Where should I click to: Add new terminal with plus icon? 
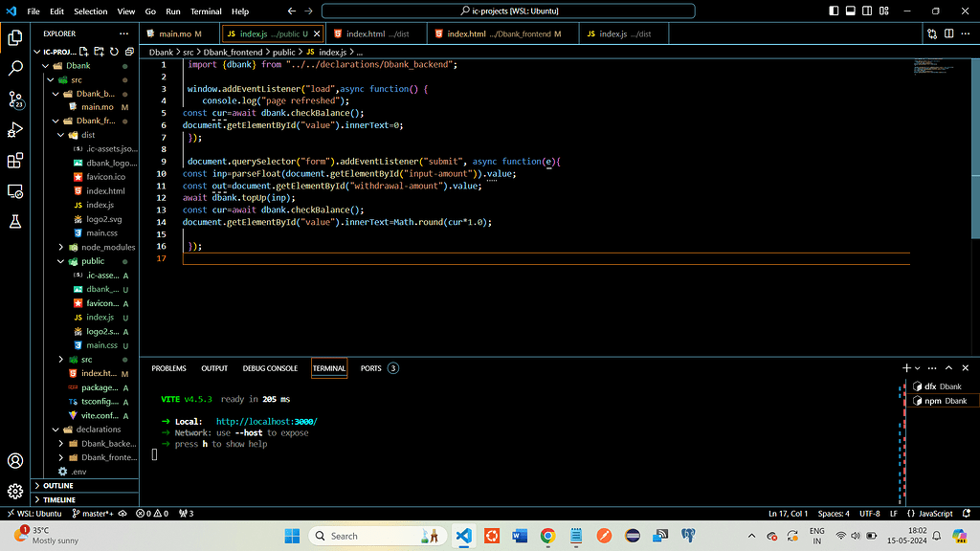[x=906, y=368]
